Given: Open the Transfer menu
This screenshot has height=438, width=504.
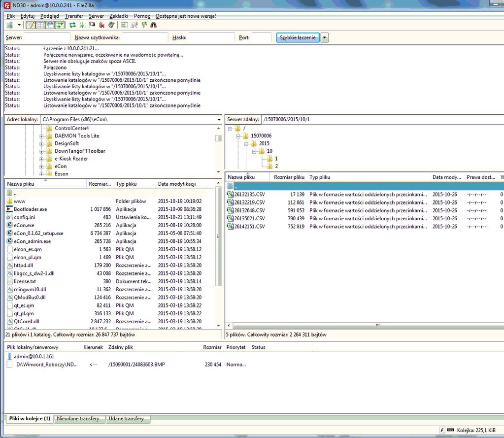Looking at the screenshot, I should point(74,16).
